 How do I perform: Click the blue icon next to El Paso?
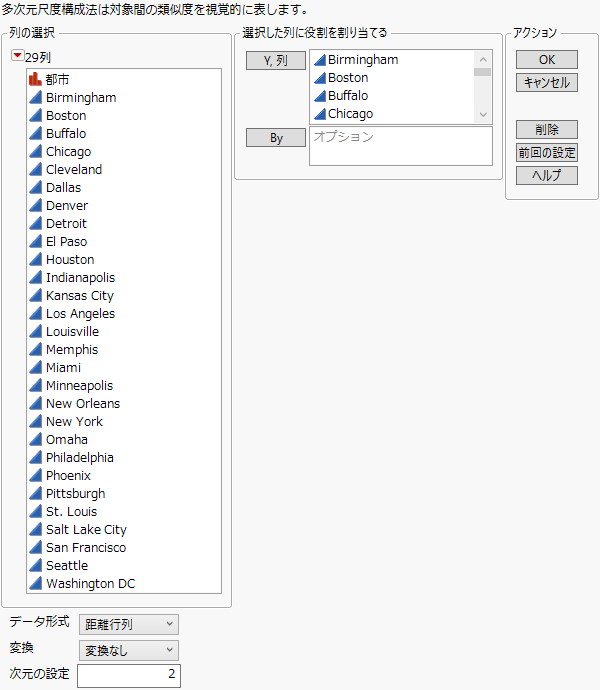[35, 242]
